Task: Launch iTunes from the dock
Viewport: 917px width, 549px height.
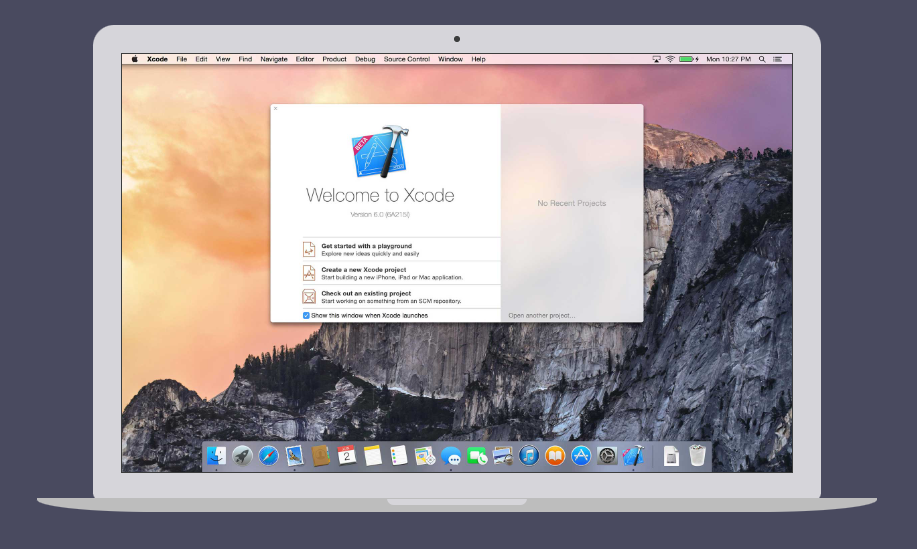Action: click(x=529, y=455)
